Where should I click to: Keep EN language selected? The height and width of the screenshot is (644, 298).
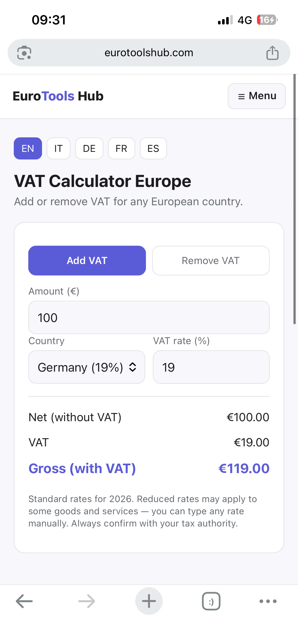(x=28, y=148)
